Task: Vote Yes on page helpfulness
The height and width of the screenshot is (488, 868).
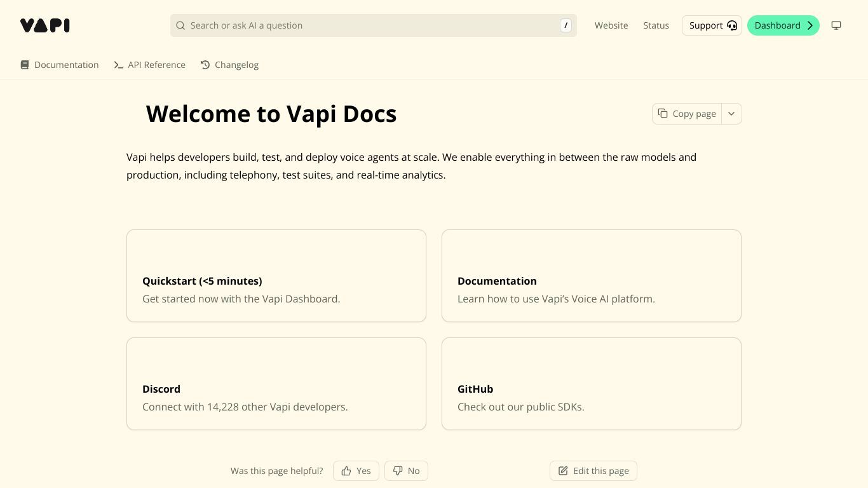Action: coord(356,471)
